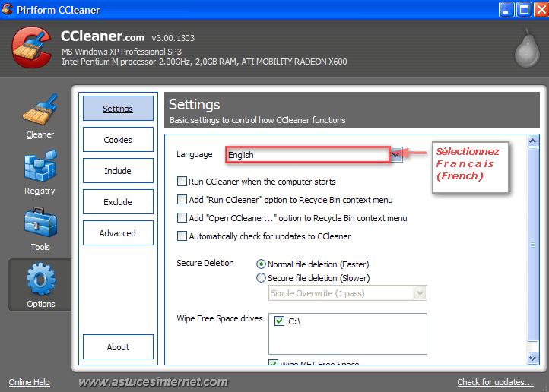The image size is (549, 392).
Task: Click the settings scrollbar up arrow
Action: pos(532,141)
